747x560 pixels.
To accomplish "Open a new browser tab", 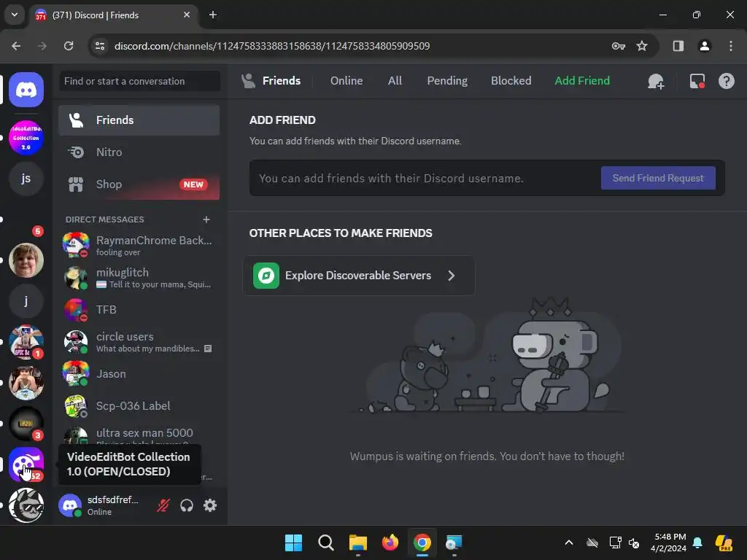I will coord(213,15).
